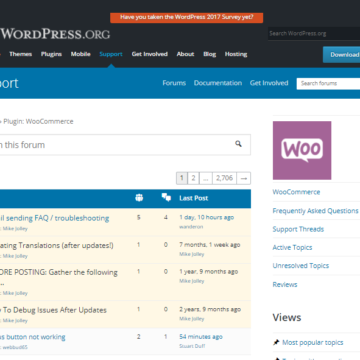The height and width of the screenshot is (360, 360).
Task: Click 2 years, 9 months ago link
Action: [x=210, y=309]
